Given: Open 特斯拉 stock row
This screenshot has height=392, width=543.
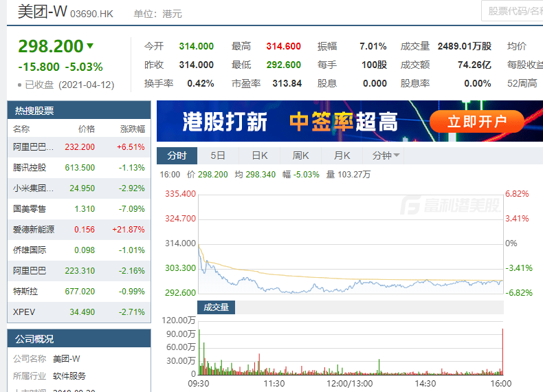Looking at the screenshot, I should (x=79, y=292).
